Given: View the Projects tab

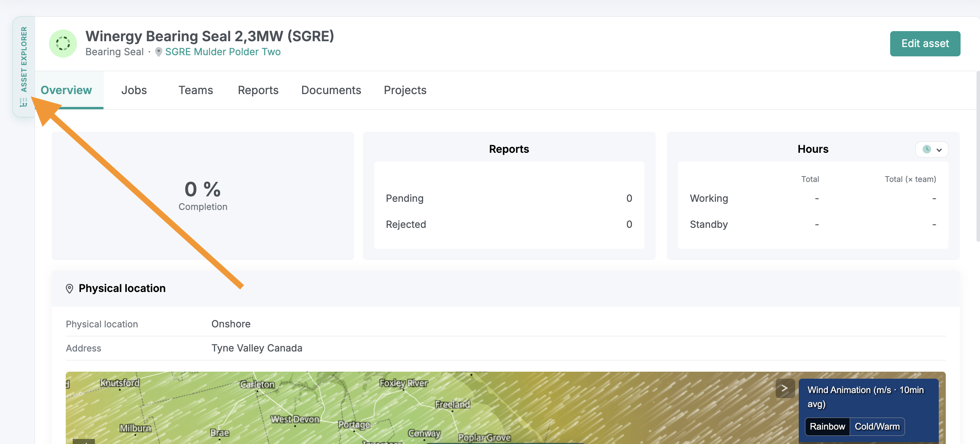Looking at the screenshot, I should click(405, 90).
